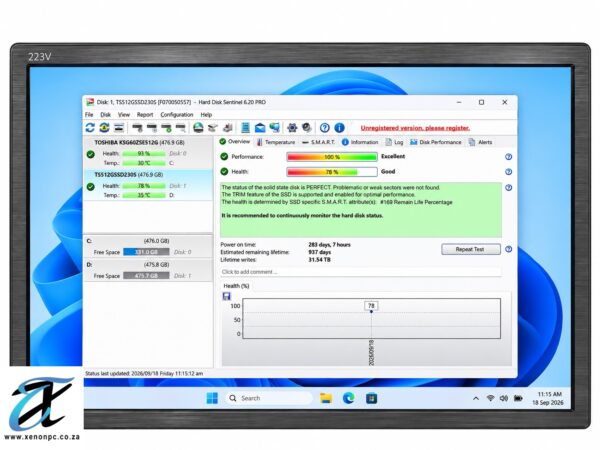Open the View menu
The image size is (600, 450).
coord(124,114)
